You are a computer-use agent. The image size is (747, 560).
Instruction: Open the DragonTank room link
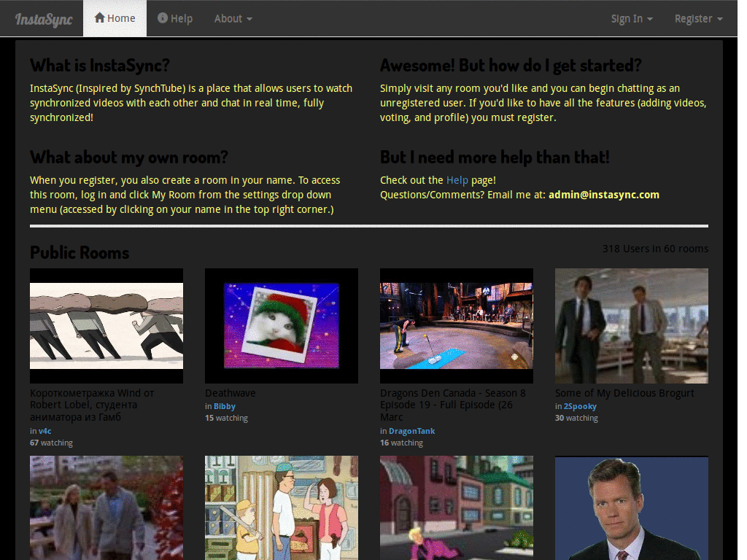[x=411, y=431]
